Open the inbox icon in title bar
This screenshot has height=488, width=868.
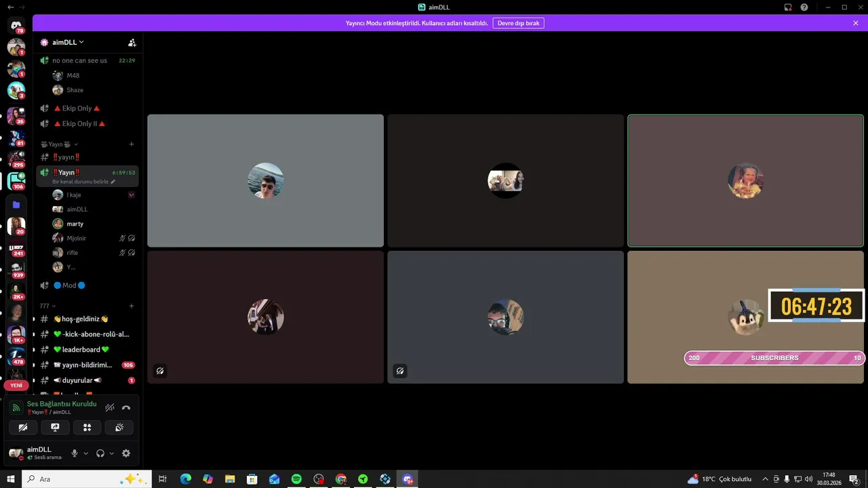click(x=788, y=7)
